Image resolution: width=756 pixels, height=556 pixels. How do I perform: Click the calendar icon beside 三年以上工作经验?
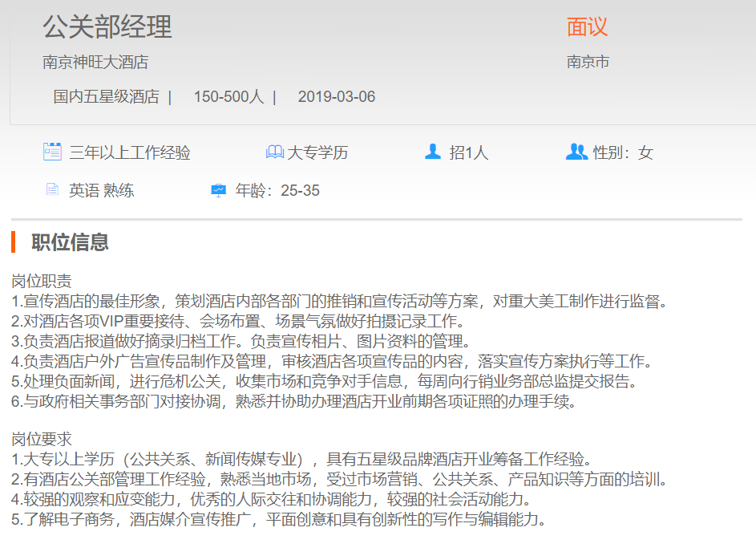[x=52, y=152]
